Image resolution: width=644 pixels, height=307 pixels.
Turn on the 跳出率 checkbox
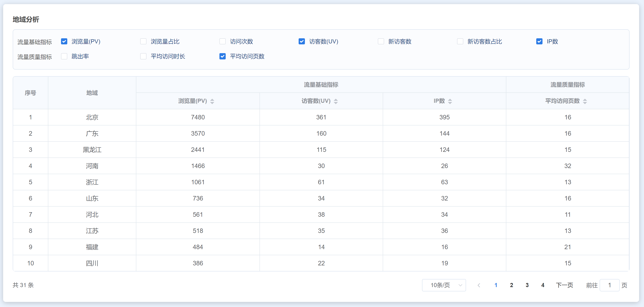click(x=64, y=56)
